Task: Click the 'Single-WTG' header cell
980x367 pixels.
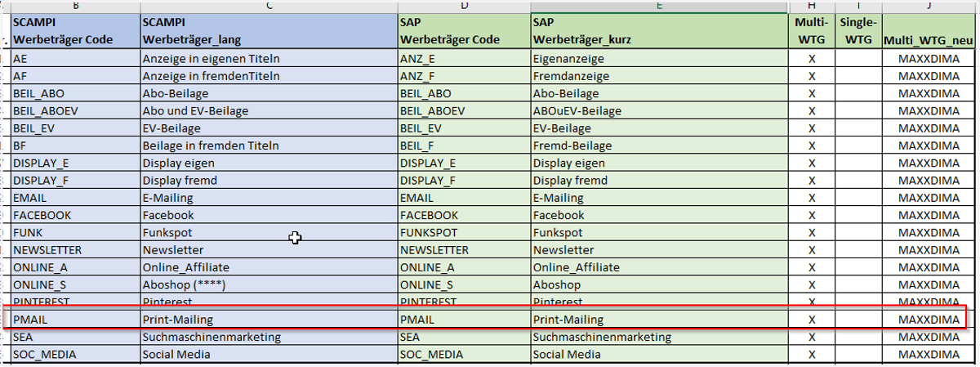Action: coord(859,30)
